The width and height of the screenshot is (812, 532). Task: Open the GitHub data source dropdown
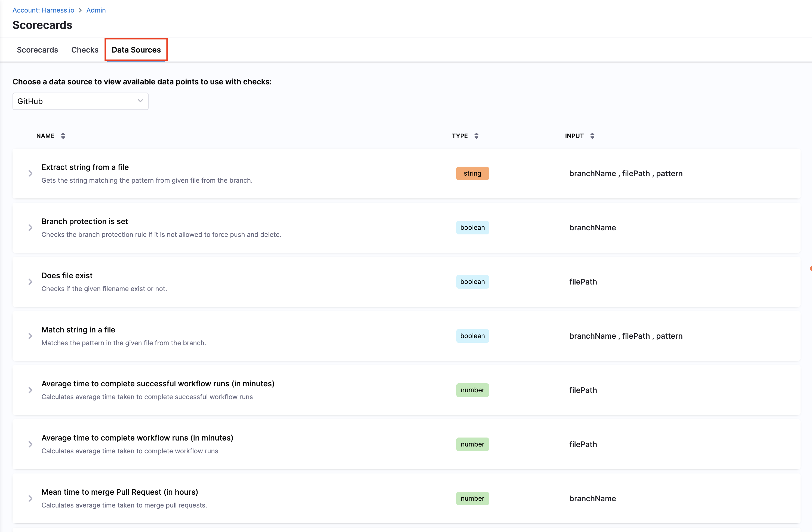click(81, 101)
